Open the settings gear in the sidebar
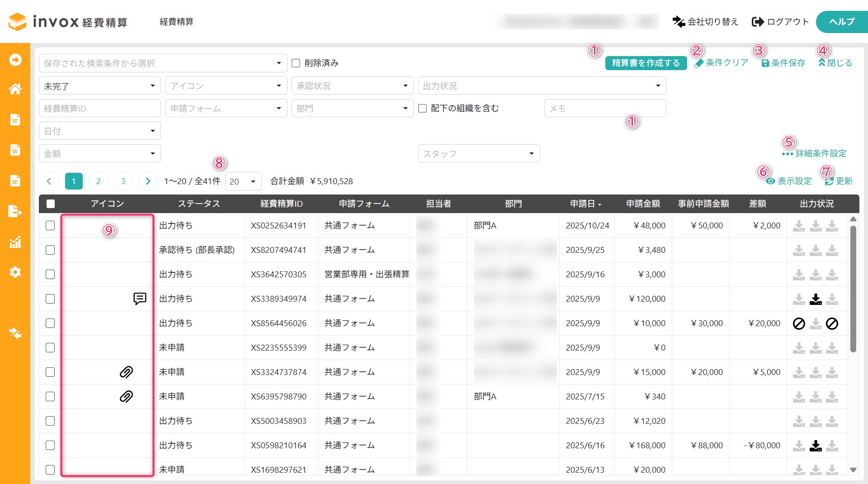The width and height of the screenshot is (868, 484). [x=15, y=272]
